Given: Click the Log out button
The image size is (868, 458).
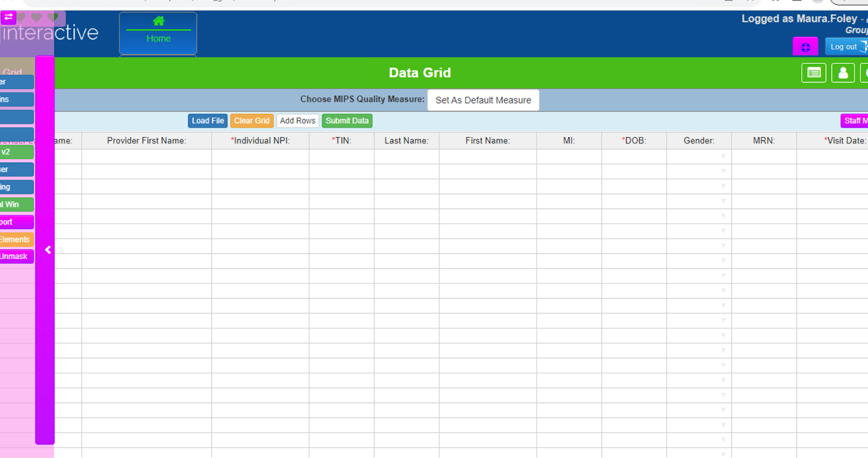Looking at the screenshot, I should pyautogui.click(x=846, y=47).
